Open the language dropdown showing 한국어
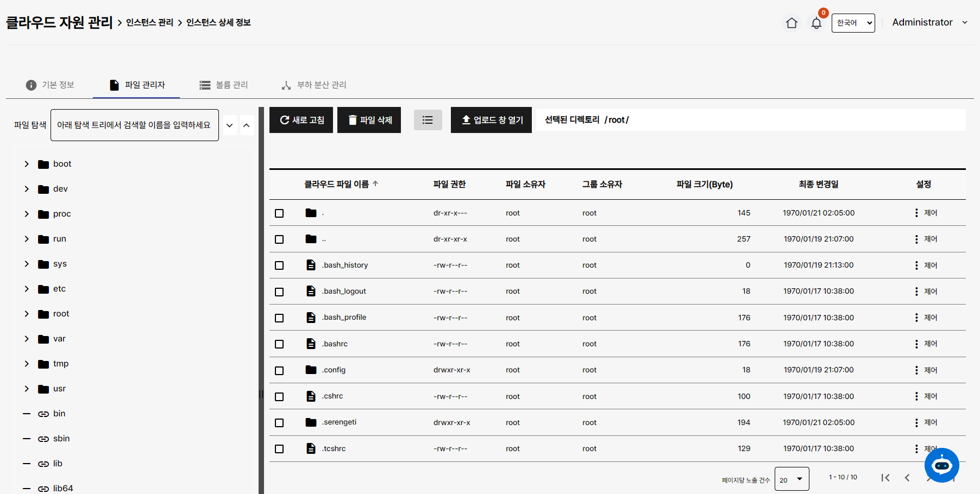 coord(853,23)
